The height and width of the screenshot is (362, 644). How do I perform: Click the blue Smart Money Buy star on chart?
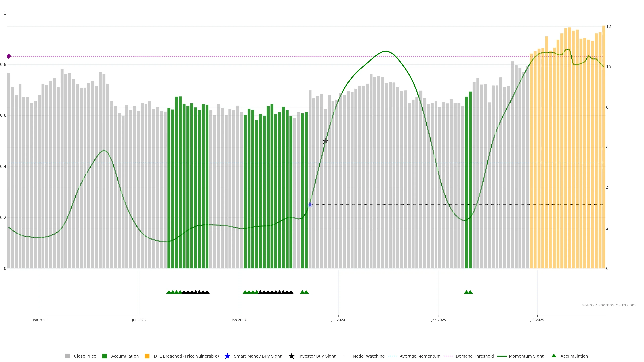tap(310, 205)
